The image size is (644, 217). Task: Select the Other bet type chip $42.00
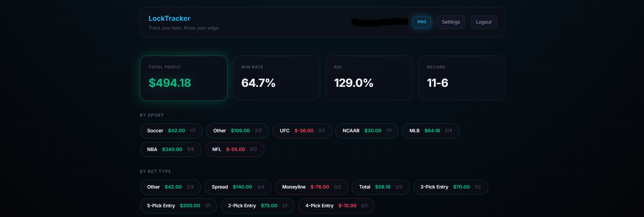(170, 187)
